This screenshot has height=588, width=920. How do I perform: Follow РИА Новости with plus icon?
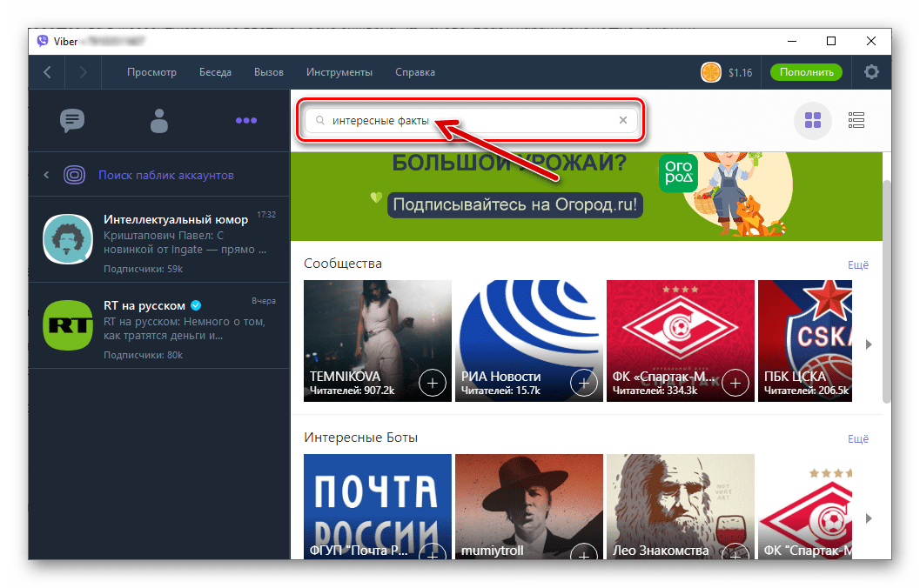(583, 382)
